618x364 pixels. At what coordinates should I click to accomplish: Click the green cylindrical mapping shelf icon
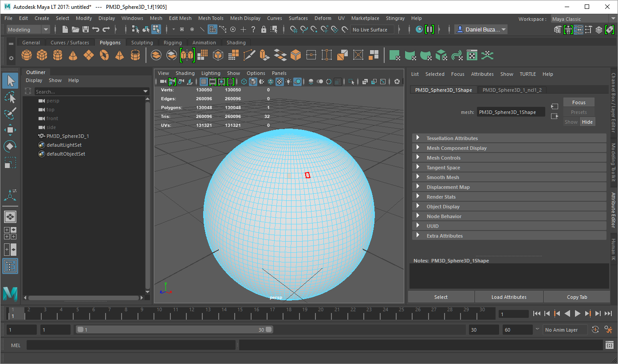(410, 55)
